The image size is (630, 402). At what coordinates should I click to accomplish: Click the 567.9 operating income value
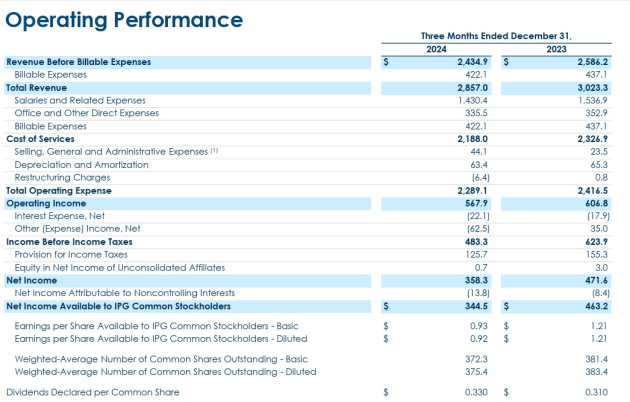(x=477, y=203)
